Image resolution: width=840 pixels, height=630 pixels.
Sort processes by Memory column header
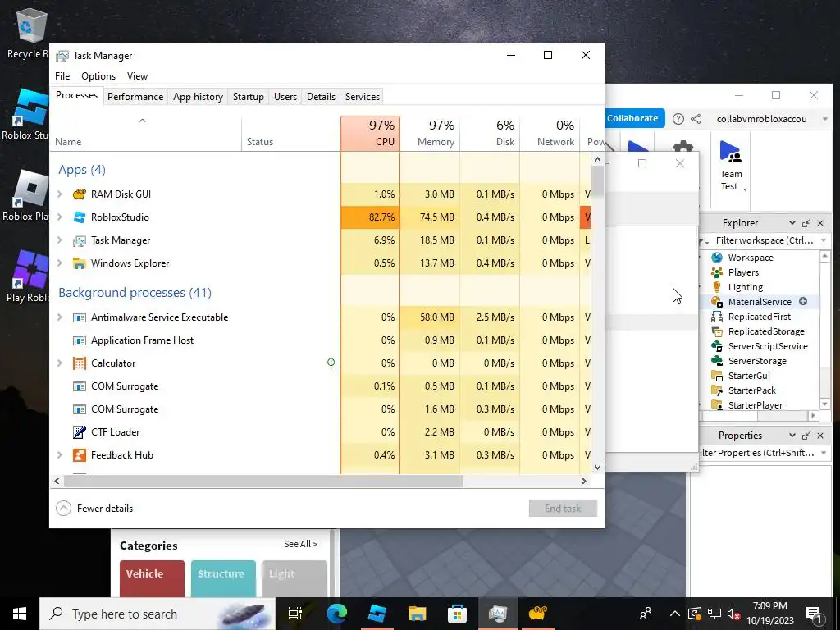(x=430, y=134)
